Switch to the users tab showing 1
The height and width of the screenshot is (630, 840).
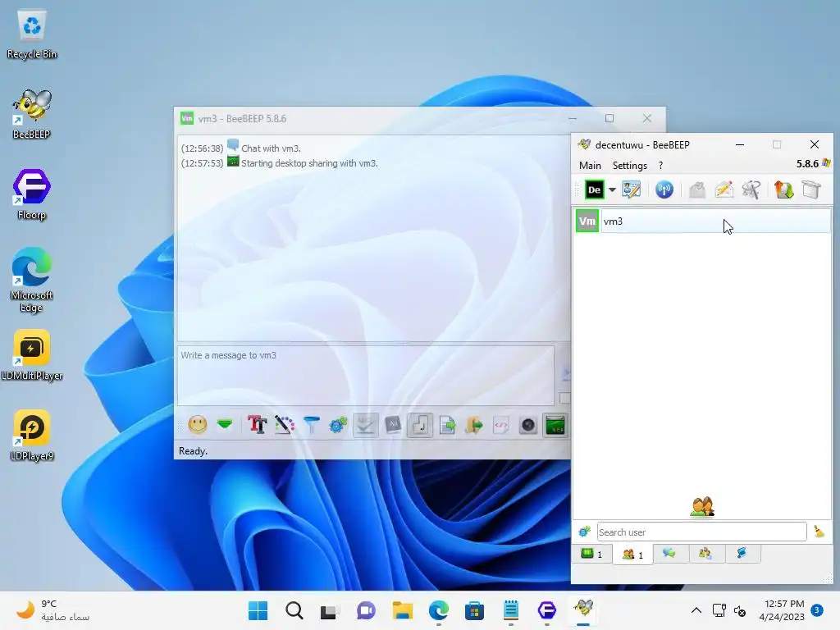click(632, 555)
